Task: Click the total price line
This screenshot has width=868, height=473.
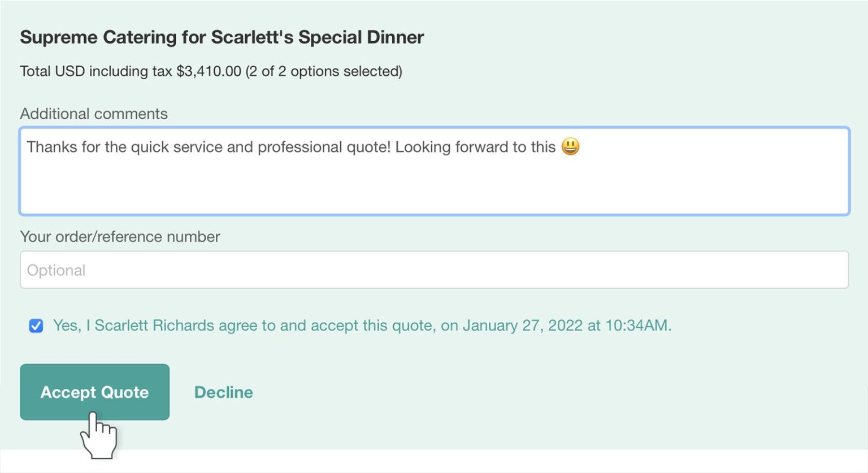Action: pos(211,71)
